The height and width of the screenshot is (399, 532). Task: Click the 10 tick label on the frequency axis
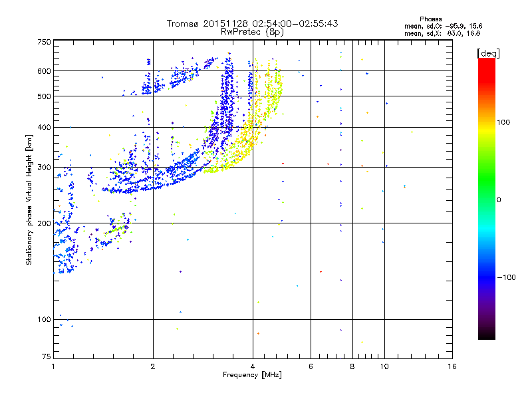pyautogui.click(x=384, y=366)
